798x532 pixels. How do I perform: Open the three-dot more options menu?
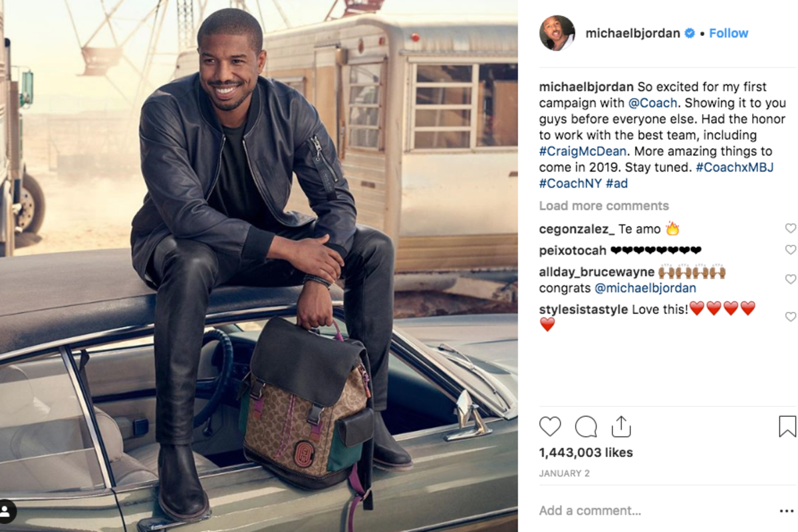click(x=787, y=511)
